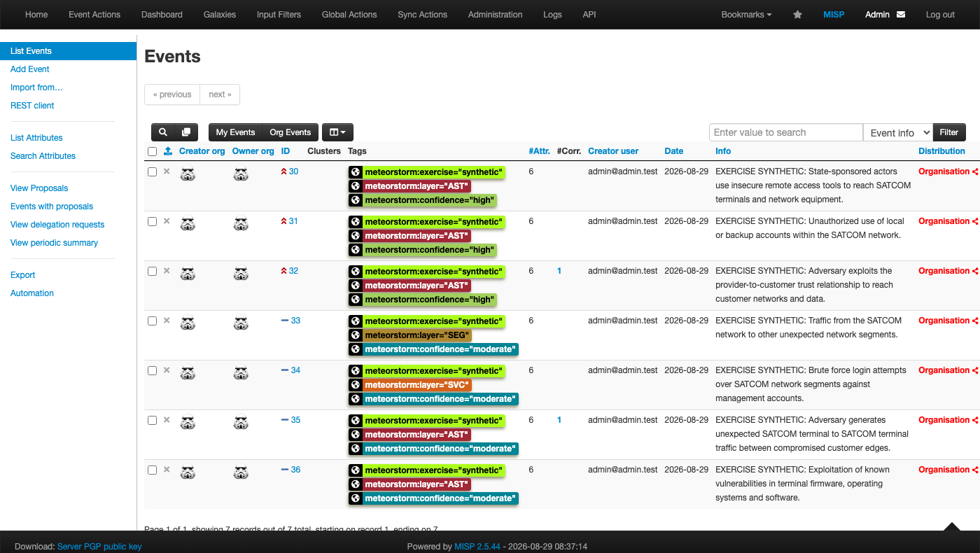Click the multi-select copy icon button

pos(186,132)
